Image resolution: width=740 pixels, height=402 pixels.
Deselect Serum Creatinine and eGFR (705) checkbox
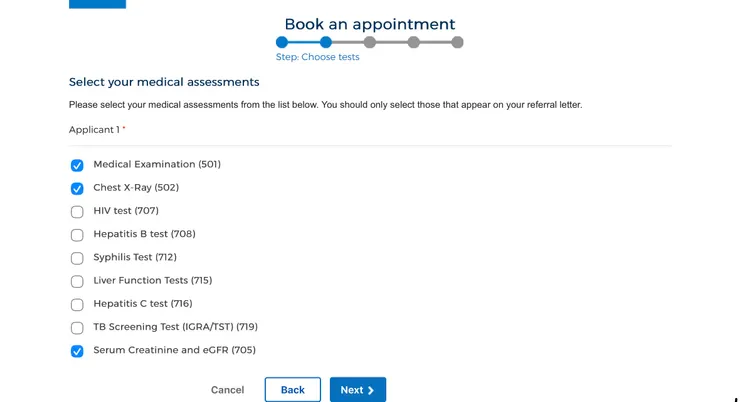(77, 351)
